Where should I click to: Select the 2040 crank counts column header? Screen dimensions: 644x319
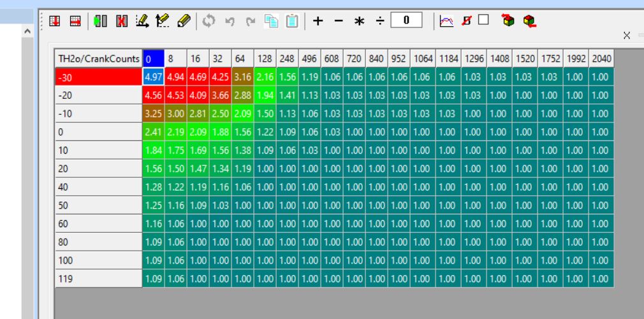tap(601, 59)
